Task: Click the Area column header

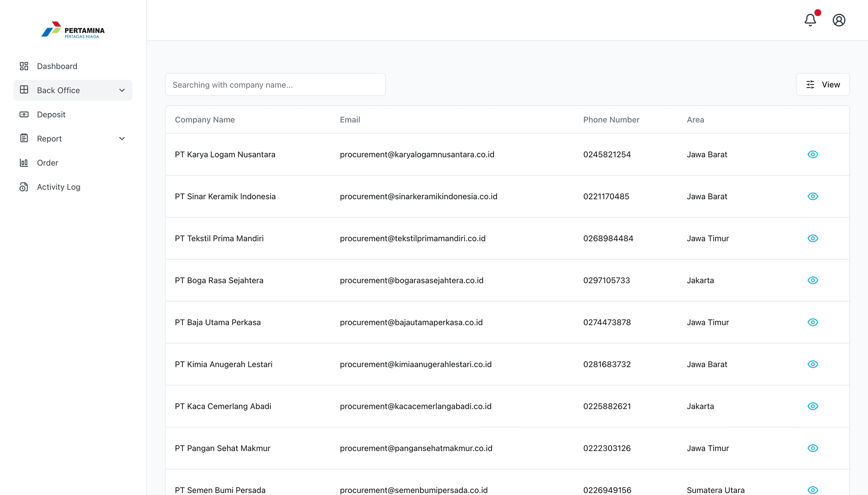Action: point(695,119)
